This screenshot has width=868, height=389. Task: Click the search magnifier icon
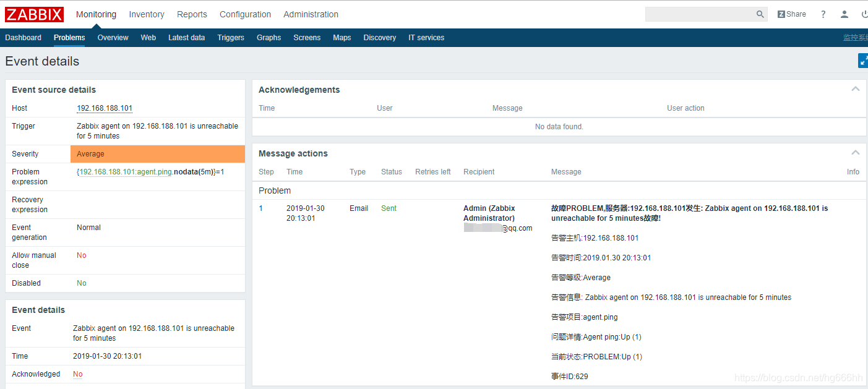(760, 14)
